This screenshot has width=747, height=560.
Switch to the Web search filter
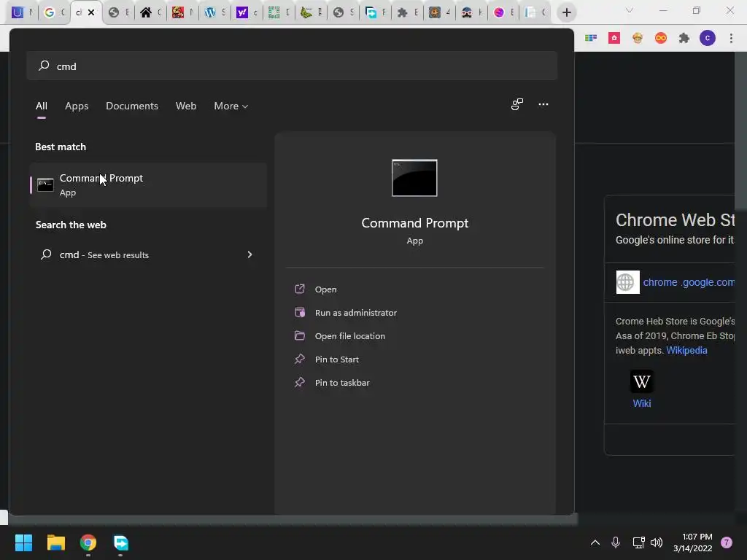coord(186,106)
